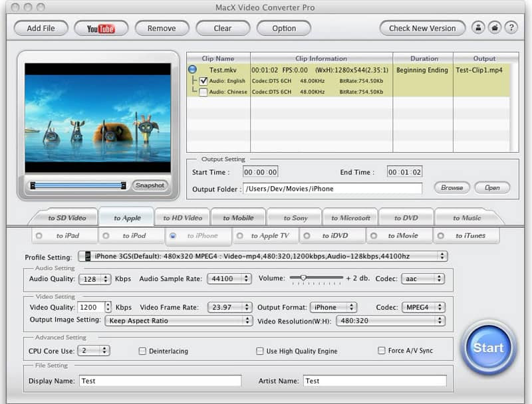Viewport: 532px width, 404px height.
Task: Click the trim bar's right end marker
Action: tap(124, 186)
